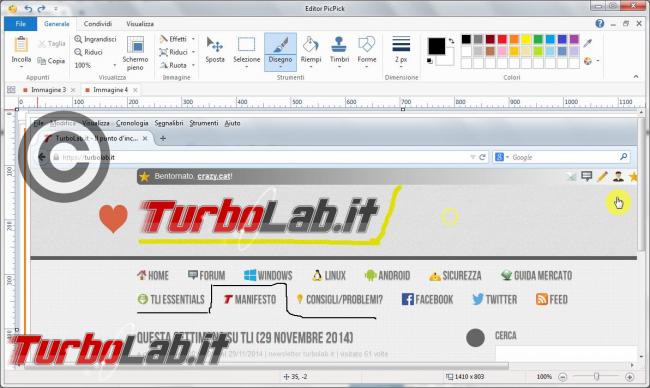
Task: Click the Undo arrow in the title bar
Action: point(28,8)
